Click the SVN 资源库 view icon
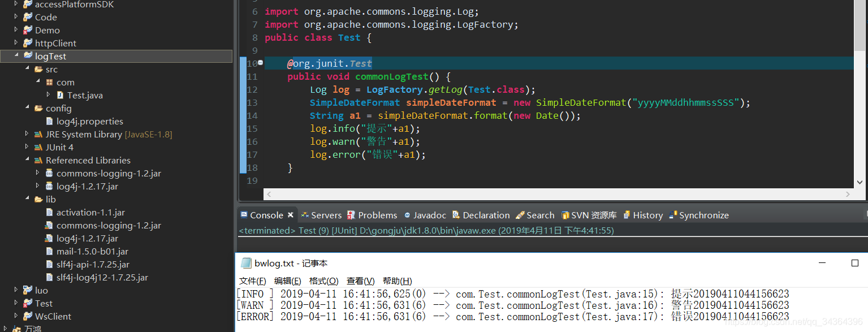This screenshot has height=332, width=868. tap(565, 215)
